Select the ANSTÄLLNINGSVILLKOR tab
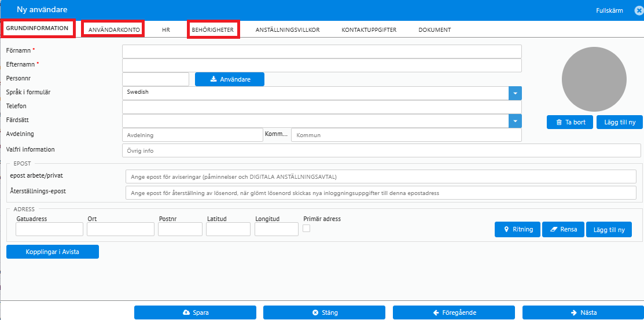This screenshot has height=320, width=644. pyautogui.click(x=288, y=30)
